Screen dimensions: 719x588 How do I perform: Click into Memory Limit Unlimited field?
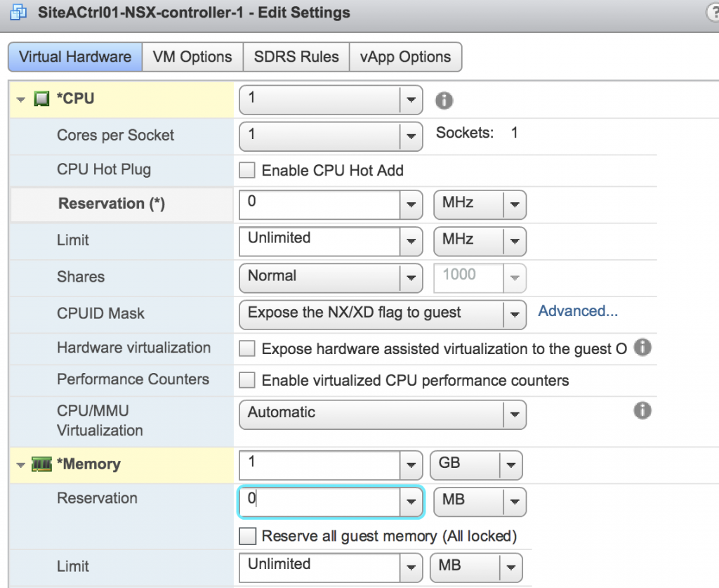pyautogui.click(x=319, y=568)
